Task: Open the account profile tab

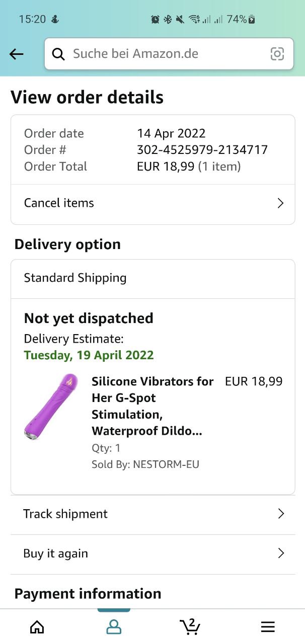Action: coord(114,626)
